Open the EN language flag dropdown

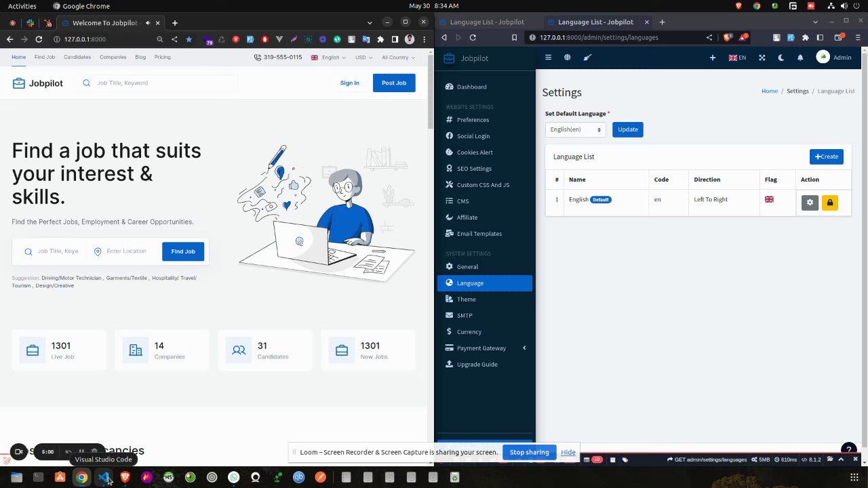737,58
